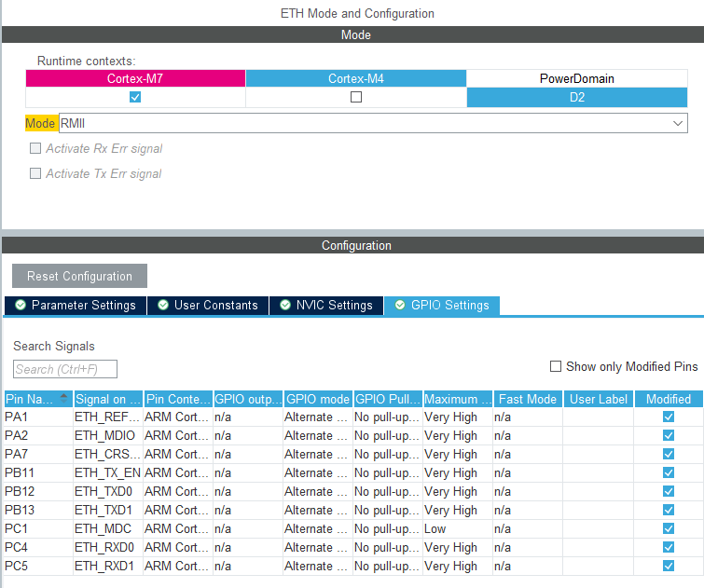Open the Mode RMII dropdown arrow
The height and width of the screenshot is (588, 704).
(678, 123)
